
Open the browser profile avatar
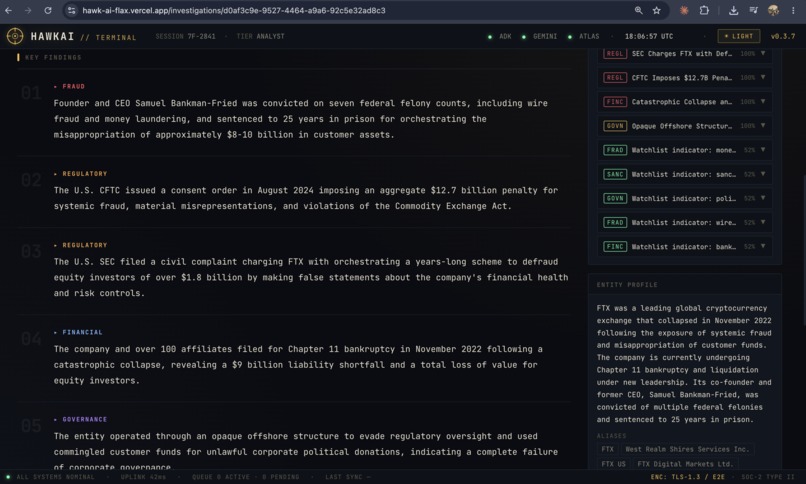pos(773,10)
